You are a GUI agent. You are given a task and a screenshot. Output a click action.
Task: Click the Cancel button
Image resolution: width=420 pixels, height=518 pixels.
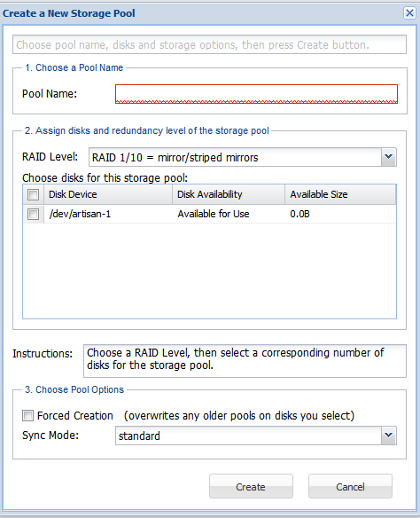click(350, 486)
